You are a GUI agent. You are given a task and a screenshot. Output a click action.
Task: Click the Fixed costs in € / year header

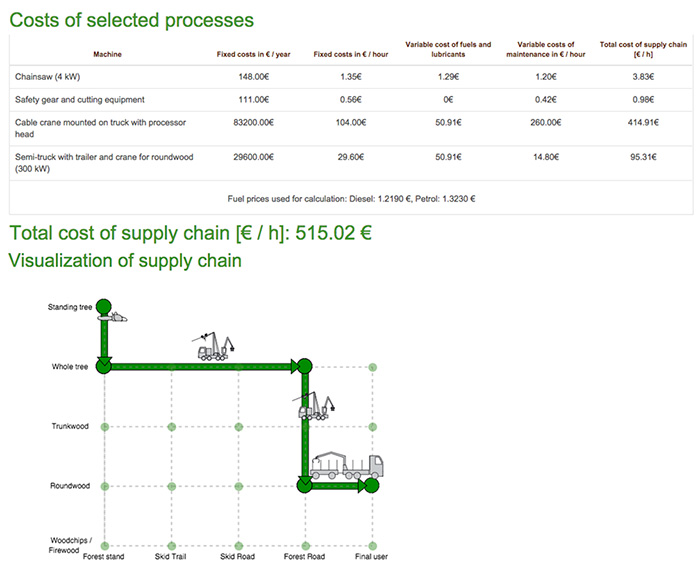(254, 54)
